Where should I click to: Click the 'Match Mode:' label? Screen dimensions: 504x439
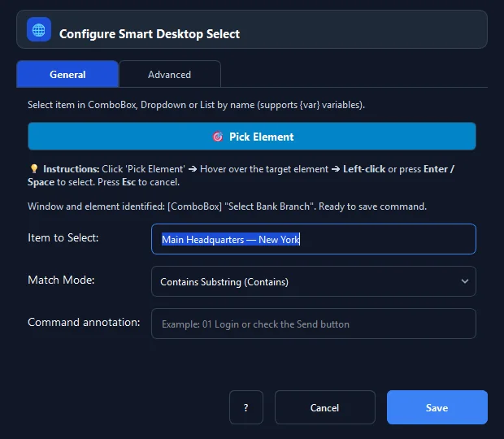pyautogui.click(x=61, y=280)
